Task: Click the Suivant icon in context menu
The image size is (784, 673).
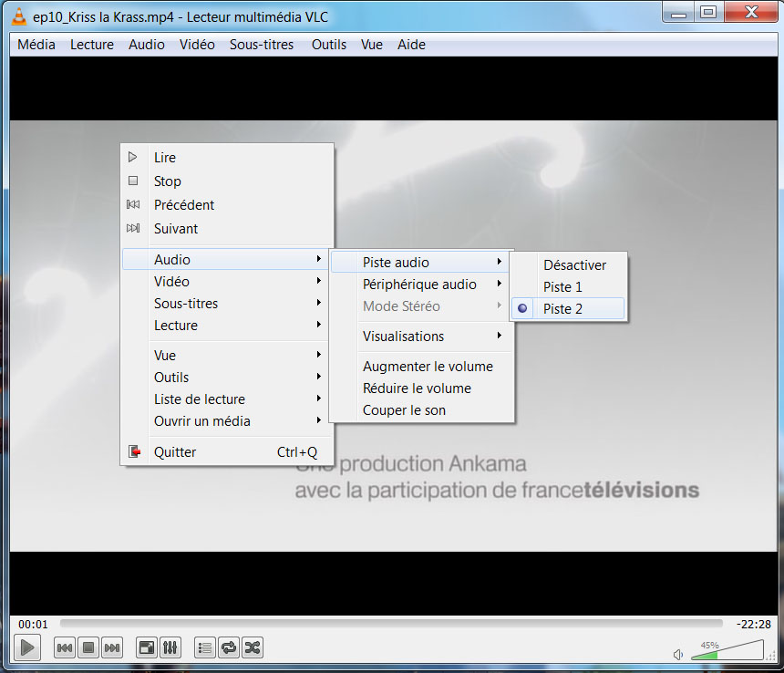Action: [133, 228]
